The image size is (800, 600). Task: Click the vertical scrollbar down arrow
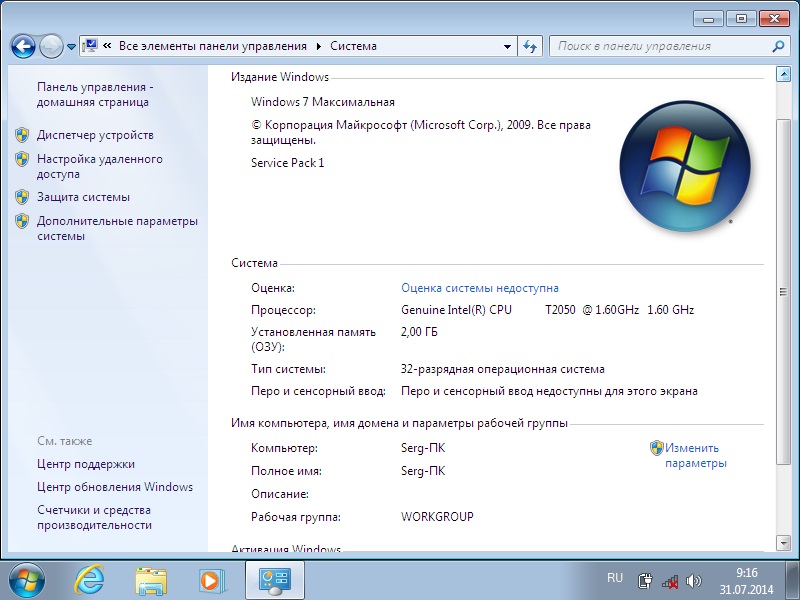tap(783, 544)
